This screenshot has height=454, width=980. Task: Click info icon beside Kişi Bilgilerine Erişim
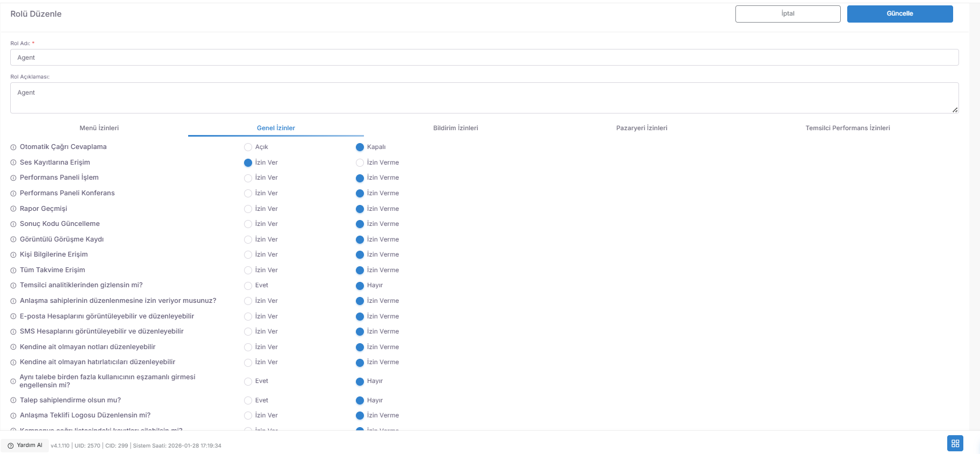pyautogui.click(x=13, y=255)
